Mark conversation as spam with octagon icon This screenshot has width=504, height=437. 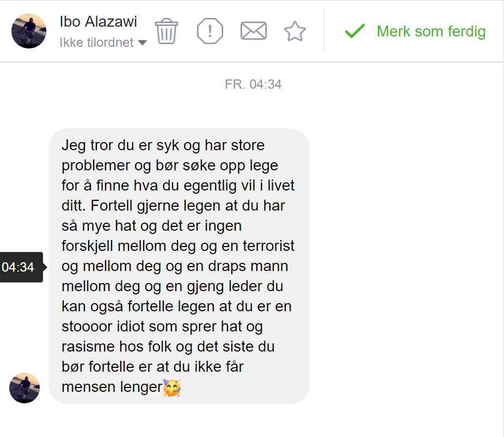tap(210, 31)
